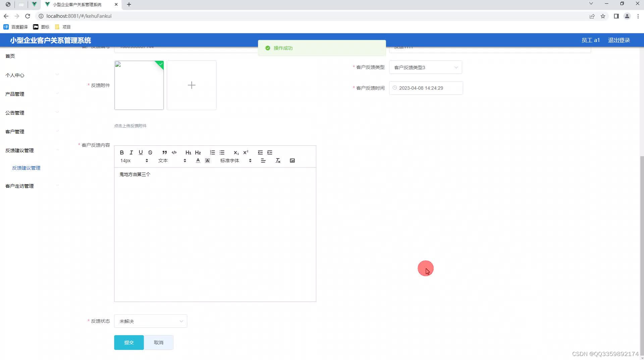Open the tab search dropdown arrow
Screen dimensions: 644x360
click(x=591, y=4)
